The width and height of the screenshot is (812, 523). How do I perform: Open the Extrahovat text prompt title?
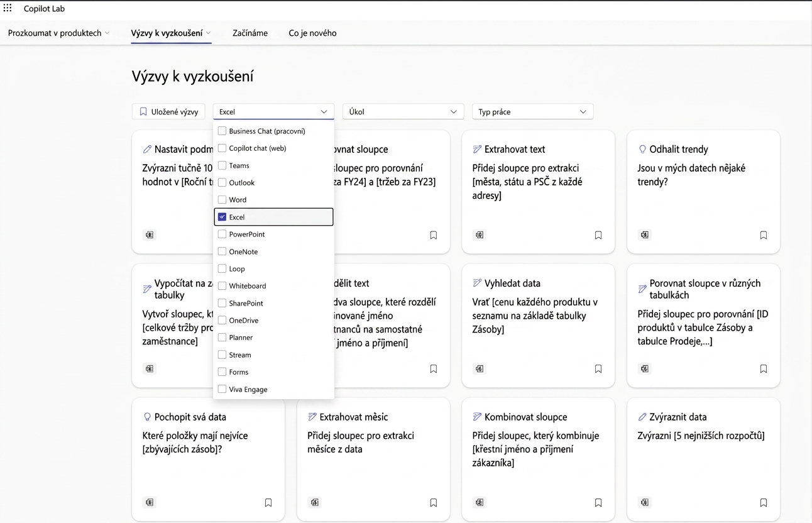pos(515,149)
